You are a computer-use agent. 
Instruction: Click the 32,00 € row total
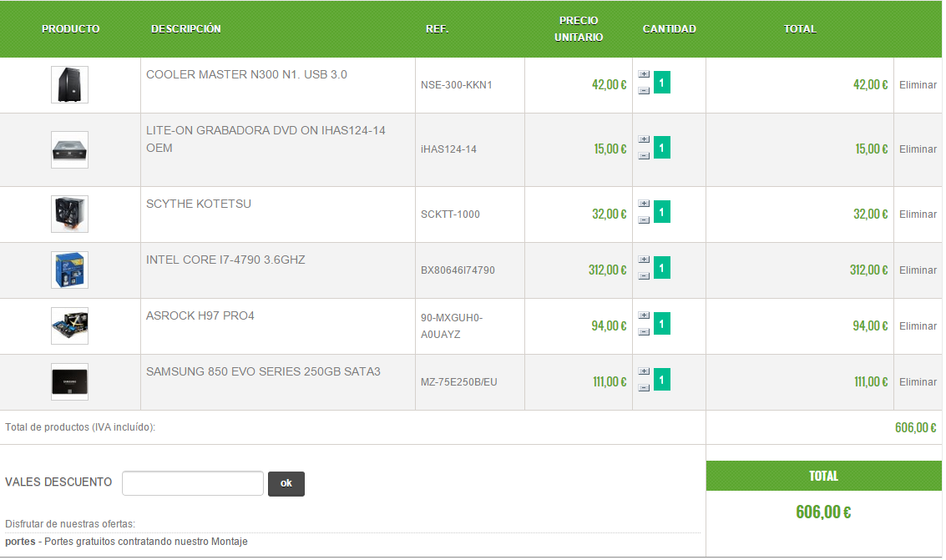coord(870,214)
